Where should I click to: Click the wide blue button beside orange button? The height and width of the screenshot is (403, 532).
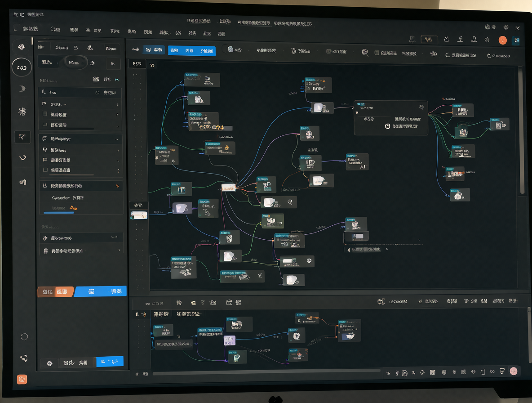click(101, 291)
